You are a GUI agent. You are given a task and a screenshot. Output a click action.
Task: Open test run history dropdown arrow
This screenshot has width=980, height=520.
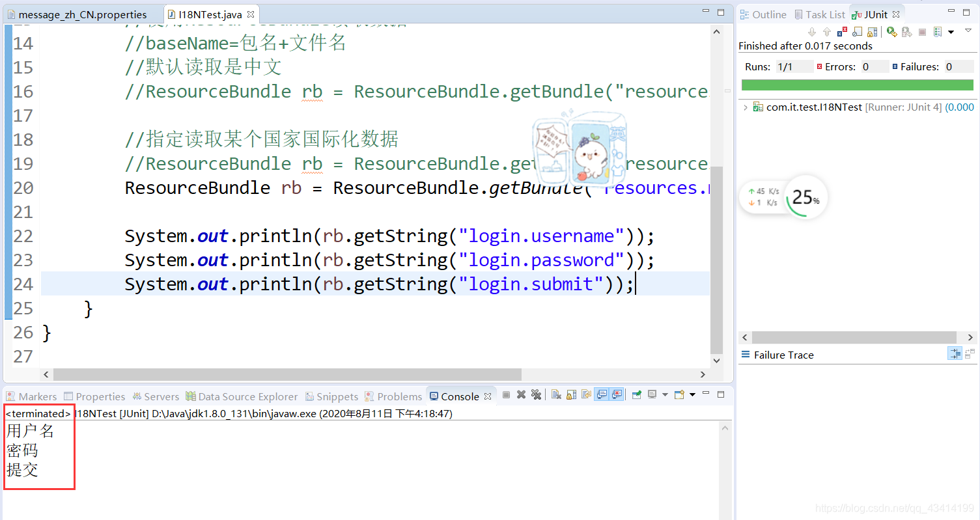pyautogui.click(x=951, y=32)
